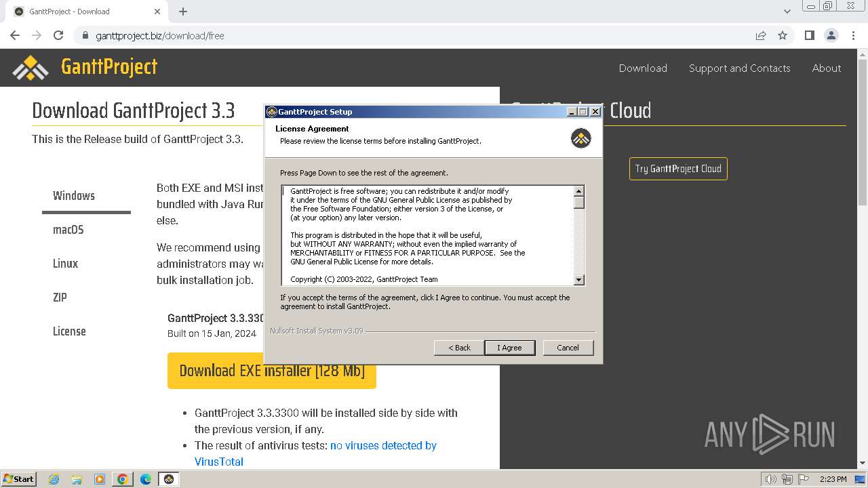The height and width of the screenshot is (488, 868).
Task: Open Download in site navigation
Action: [x=643, y=68]
